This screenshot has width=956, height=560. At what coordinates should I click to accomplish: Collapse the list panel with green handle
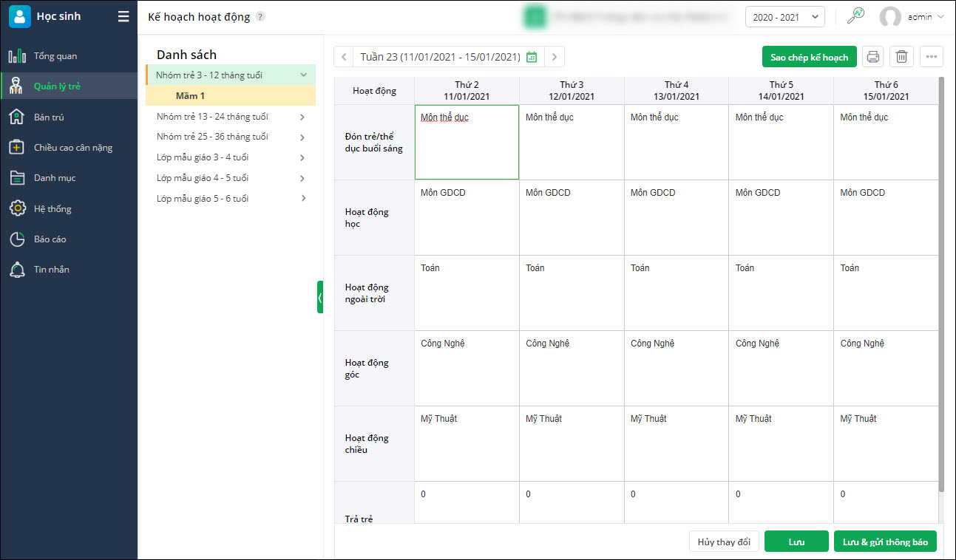coord(320,297)
